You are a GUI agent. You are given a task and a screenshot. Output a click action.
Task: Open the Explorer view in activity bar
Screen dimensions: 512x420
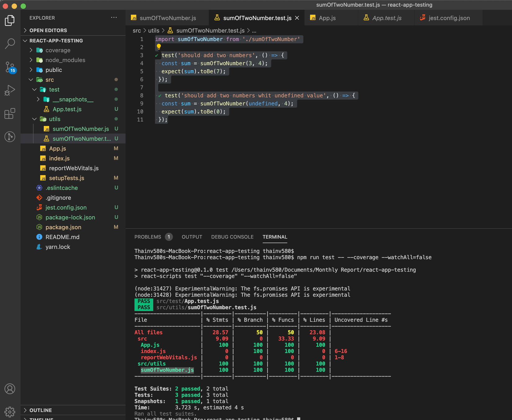10,20
